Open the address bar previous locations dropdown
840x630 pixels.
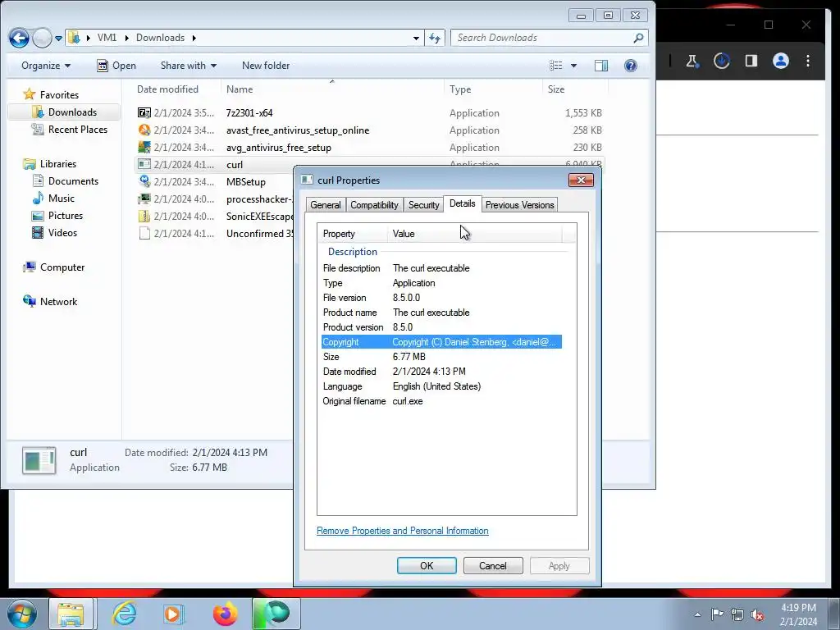(416, 38)
